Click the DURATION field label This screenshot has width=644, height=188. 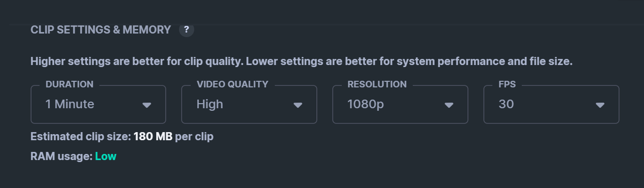point(69,84)
